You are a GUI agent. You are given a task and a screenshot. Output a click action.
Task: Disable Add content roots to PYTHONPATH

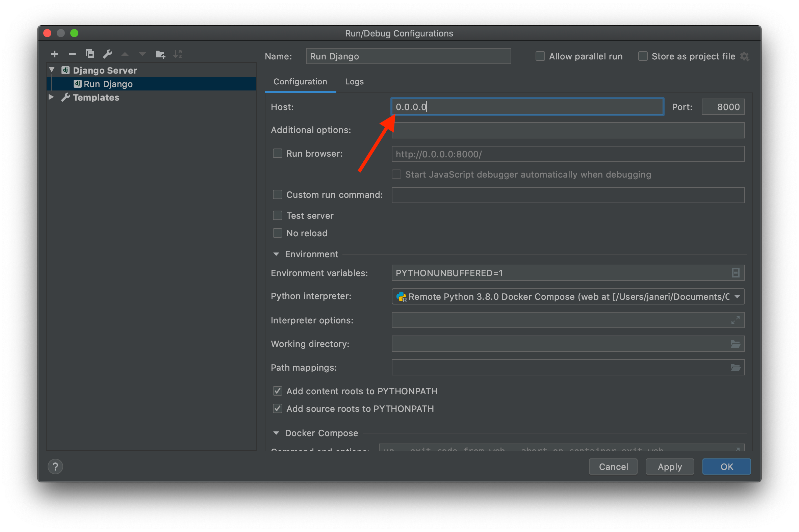[x=277, y=391]
